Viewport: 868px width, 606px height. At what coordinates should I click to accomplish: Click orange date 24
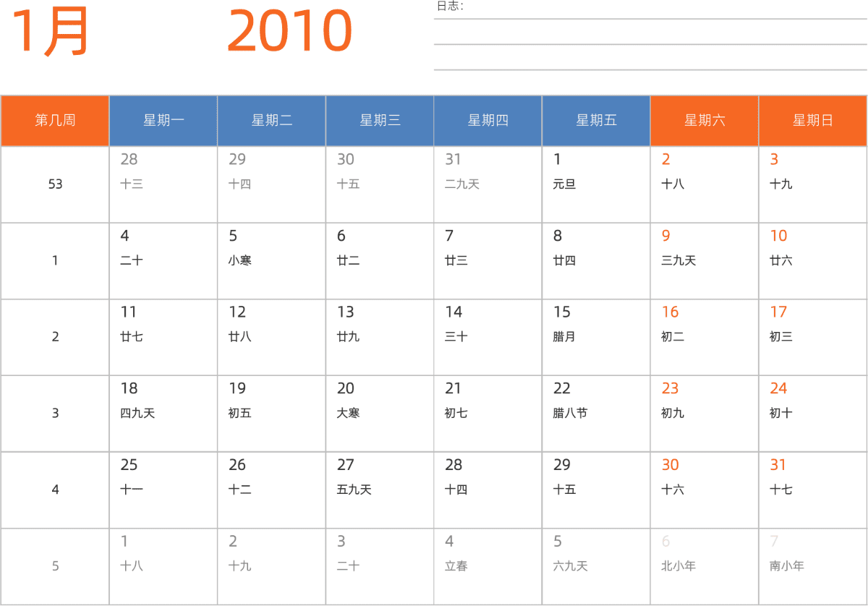tap(778, 389)
